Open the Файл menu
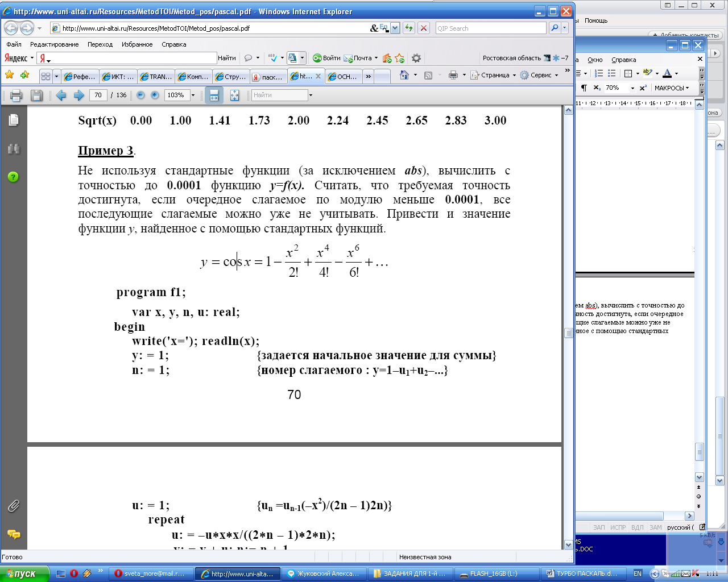 [14, 44]
